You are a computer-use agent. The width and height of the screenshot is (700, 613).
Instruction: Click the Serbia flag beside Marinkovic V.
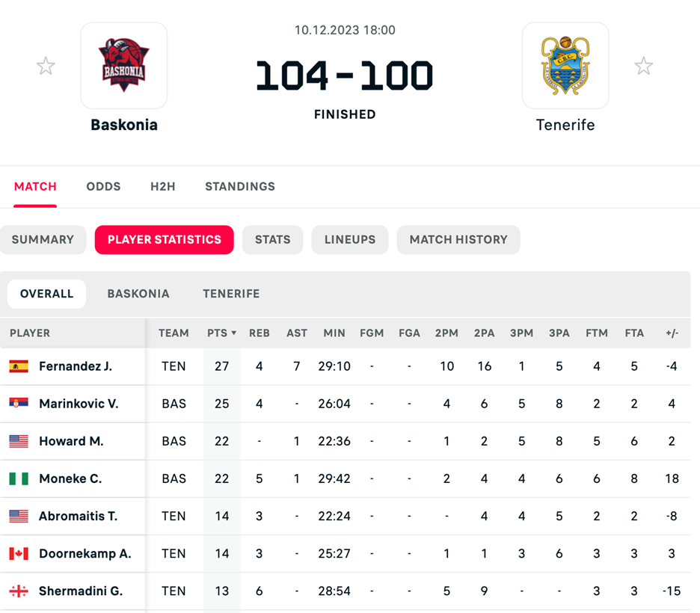(19, 404)
